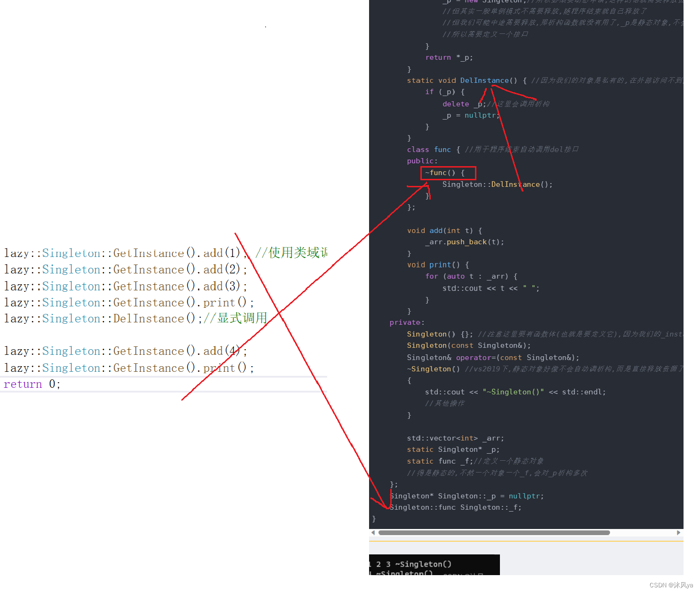700x593 pixels.
Task: Click 'Singleton::func Singleton::_f;' line
Action: click(456, 507)
